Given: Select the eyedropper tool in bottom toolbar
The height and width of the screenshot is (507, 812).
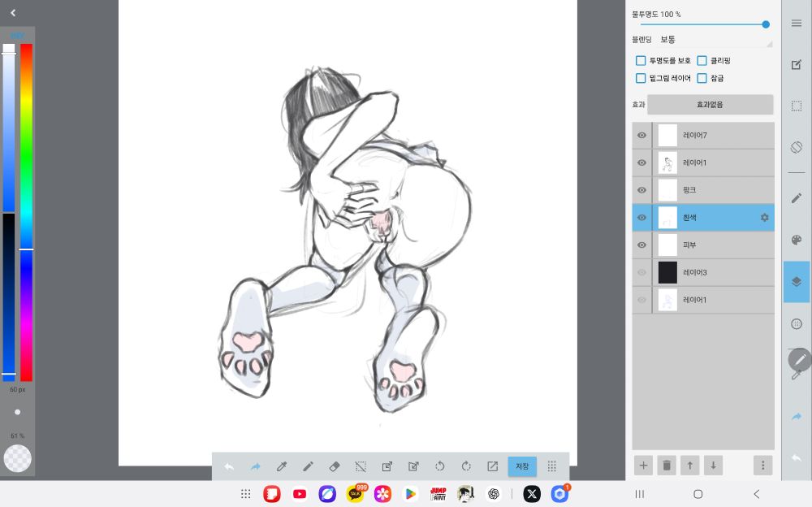Looking at the screenshot, I should point(282,466).
